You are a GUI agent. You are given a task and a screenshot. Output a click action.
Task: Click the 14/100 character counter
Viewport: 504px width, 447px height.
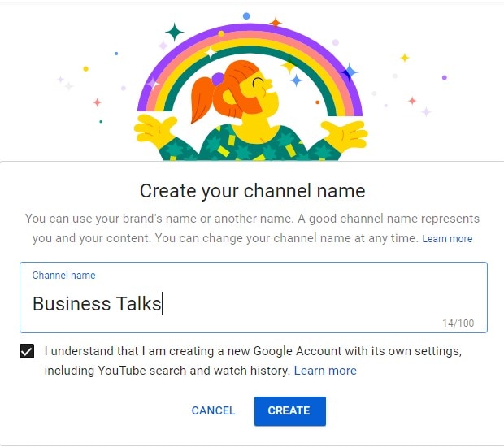click(458, 323)
